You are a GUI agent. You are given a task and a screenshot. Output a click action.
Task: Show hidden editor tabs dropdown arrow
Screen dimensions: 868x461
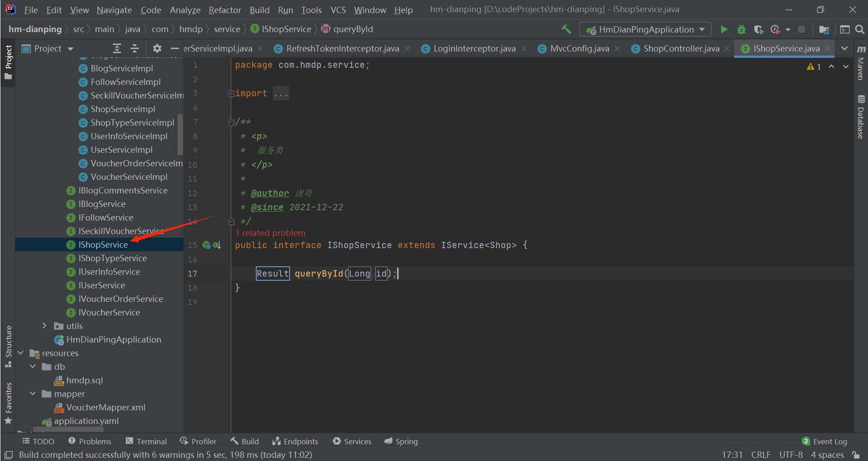coord(845,48)
